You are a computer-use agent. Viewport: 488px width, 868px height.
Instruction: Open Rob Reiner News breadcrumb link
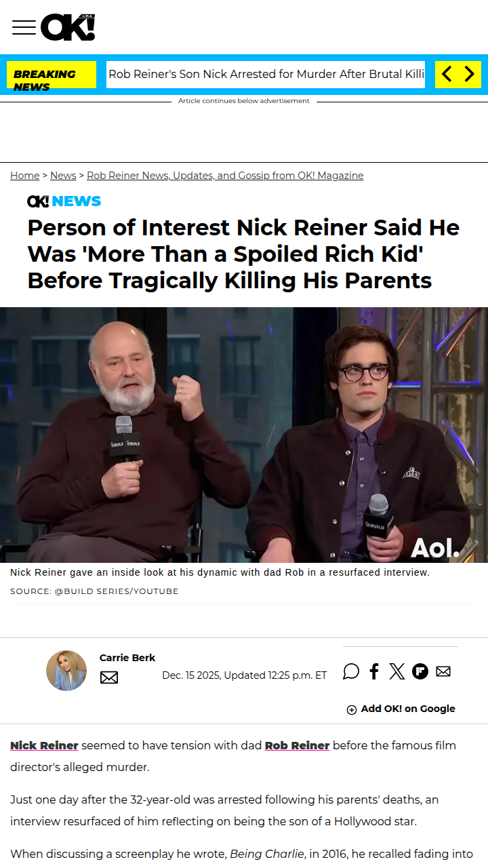(x=225, y=176)
